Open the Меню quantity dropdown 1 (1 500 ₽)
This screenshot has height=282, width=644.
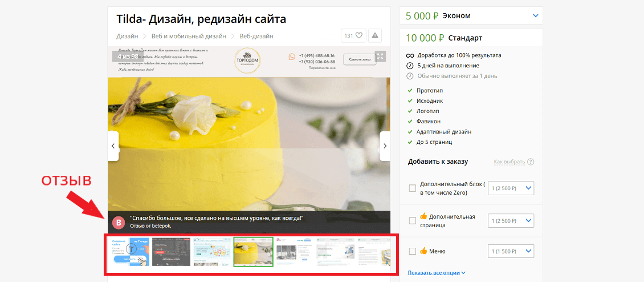pos(511,251)
